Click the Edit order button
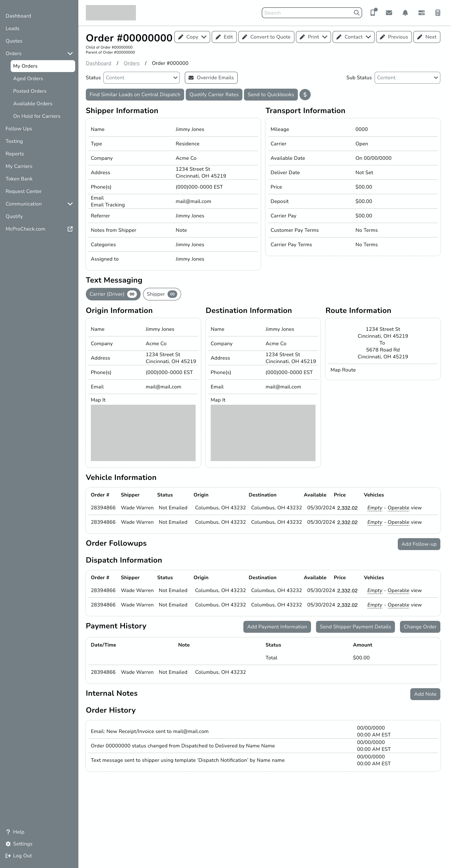The width and height of the screenshot is (451, 868). (224, 37)
